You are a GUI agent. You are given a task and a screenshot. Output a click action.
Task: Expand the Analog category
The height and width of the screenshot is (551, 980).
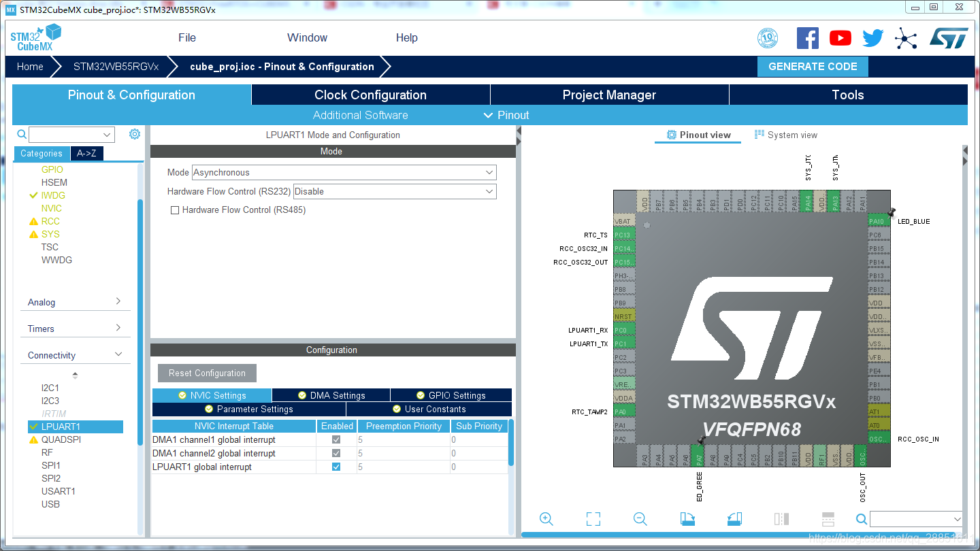[75, 302]
